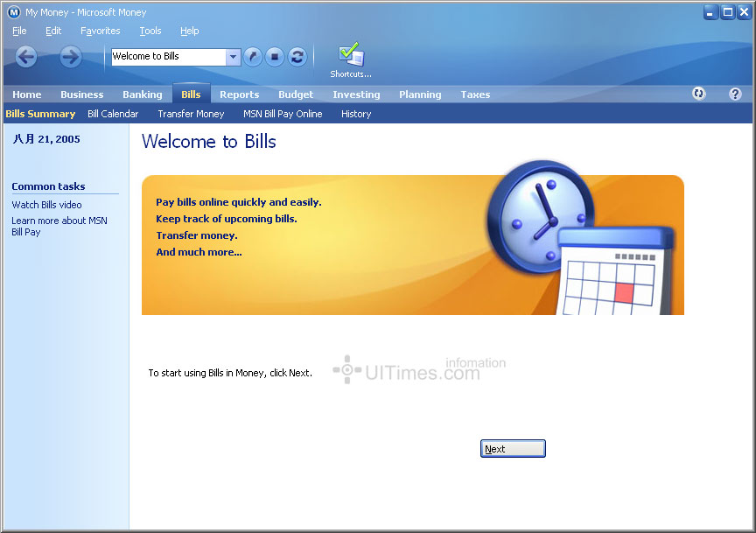Click Watch Bills video link
This screenshot has height=533, width=756.
[46, 205]
